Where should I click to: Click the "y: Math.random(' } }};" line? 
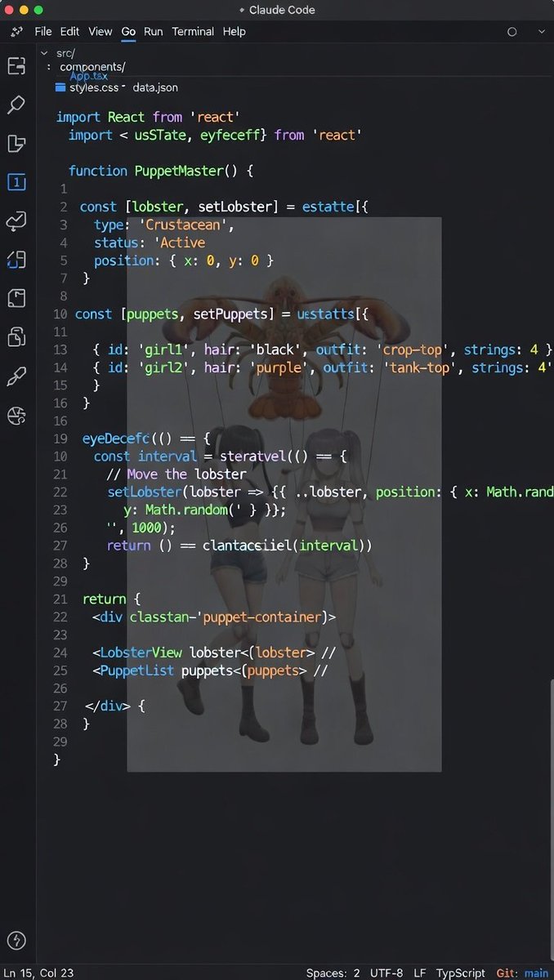(x=204, y=509)
